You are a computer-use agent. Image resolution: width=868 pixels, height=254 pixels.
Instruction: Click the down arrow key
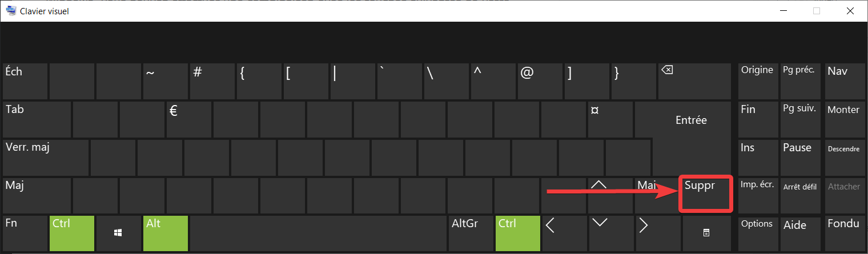coord(610,233)
